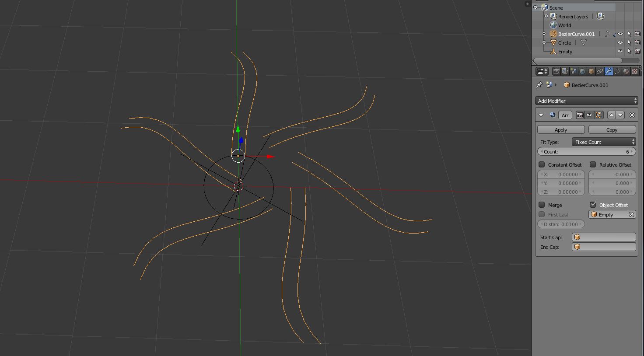644x356 pixels.
Task: Open the Fit Type dropdown
Action: [604, 142]
